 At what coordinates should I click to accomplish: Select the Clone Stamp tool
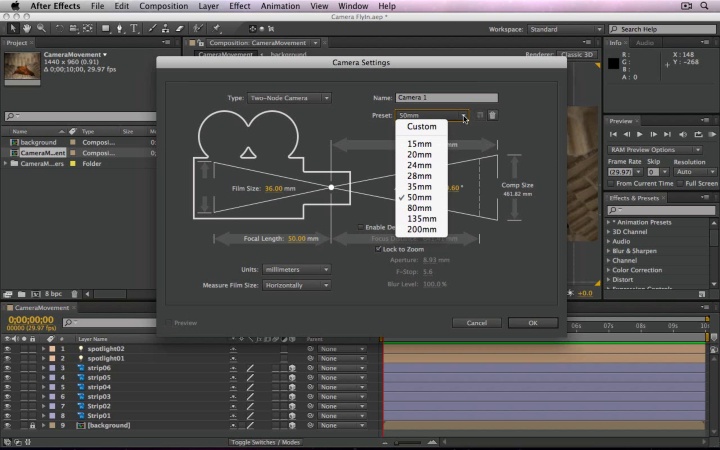pyautogui.click(x=165, y=28)
